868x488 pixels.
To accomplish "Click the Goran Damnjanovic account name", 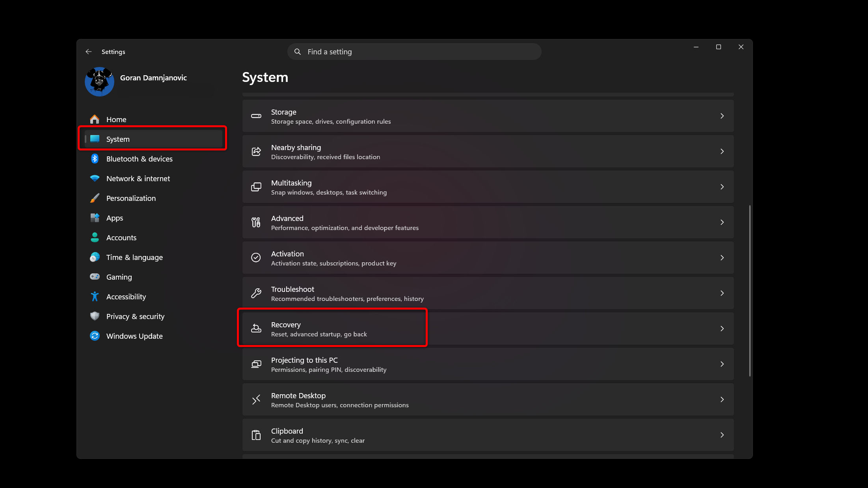I will (x=153, y=78).
